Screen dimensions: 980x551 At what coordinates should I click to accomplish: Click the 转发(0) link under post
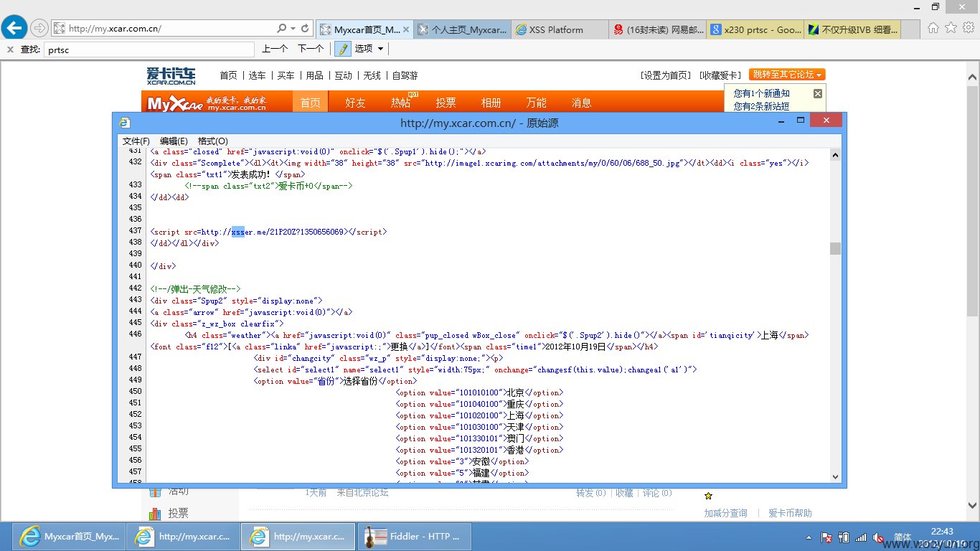pos(591,493)
